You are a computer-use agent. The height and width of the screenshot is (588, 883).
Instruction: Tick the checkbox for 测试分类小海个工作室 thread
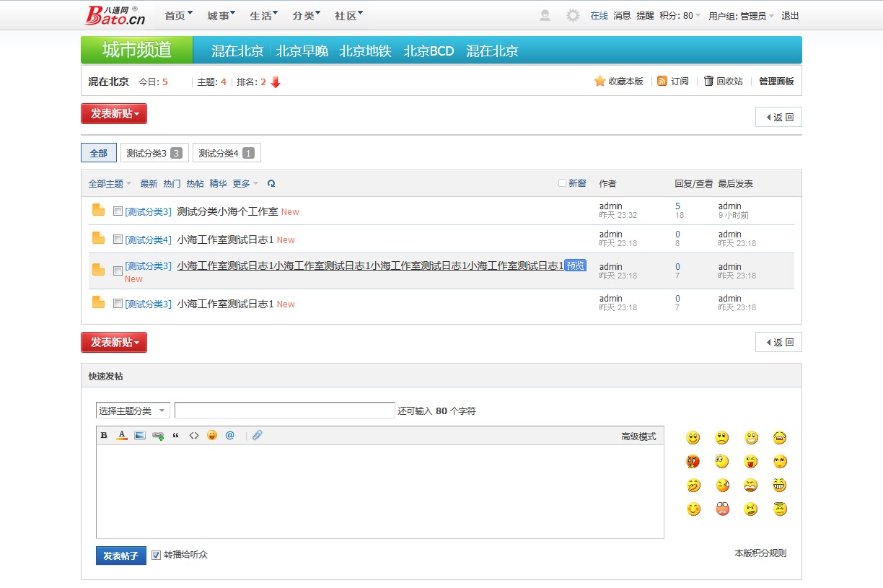click(x=118, y=211)
